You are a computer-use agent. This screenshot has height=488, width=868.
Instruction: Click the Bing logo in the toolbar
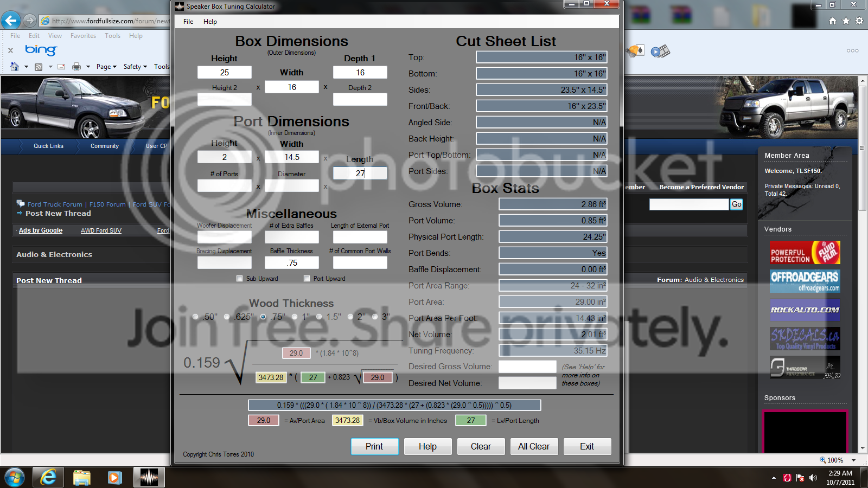41,50
